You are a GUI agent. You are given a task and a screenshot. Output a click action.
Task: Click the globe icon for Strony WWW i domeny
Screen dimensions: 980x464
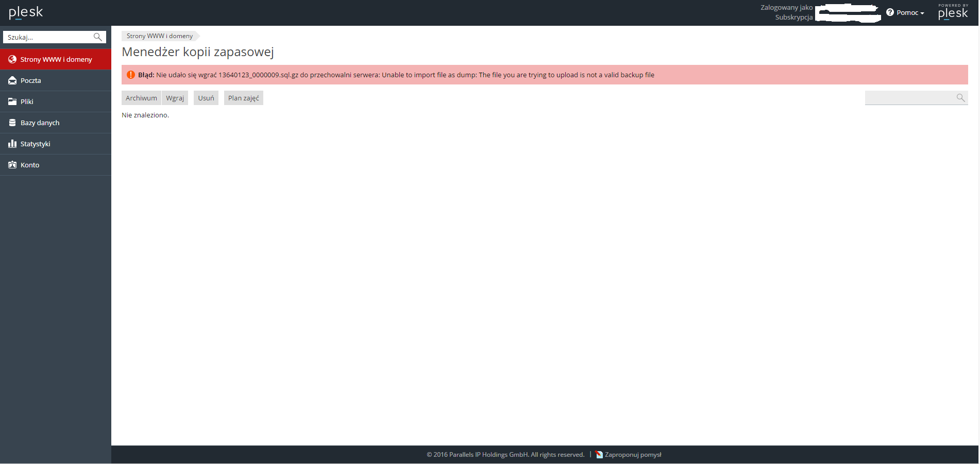tap(12, 59)
